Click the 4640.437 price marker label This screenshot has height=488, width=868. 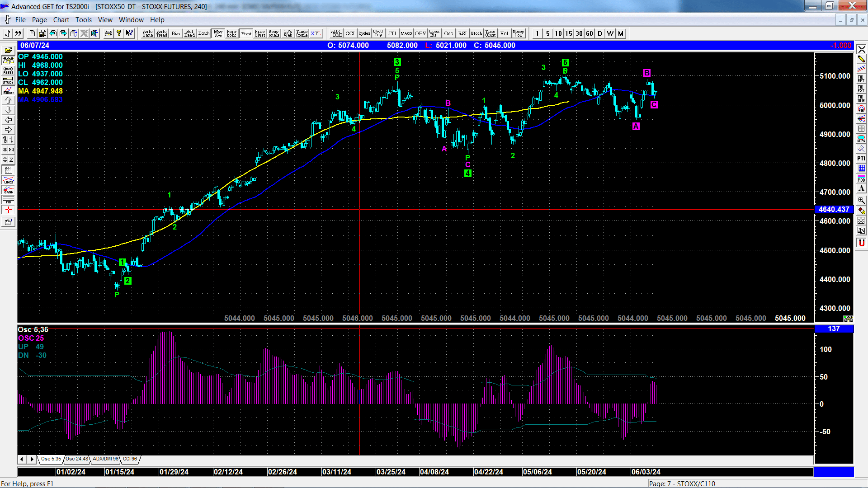pyautogui.click(x=834, y=210)
